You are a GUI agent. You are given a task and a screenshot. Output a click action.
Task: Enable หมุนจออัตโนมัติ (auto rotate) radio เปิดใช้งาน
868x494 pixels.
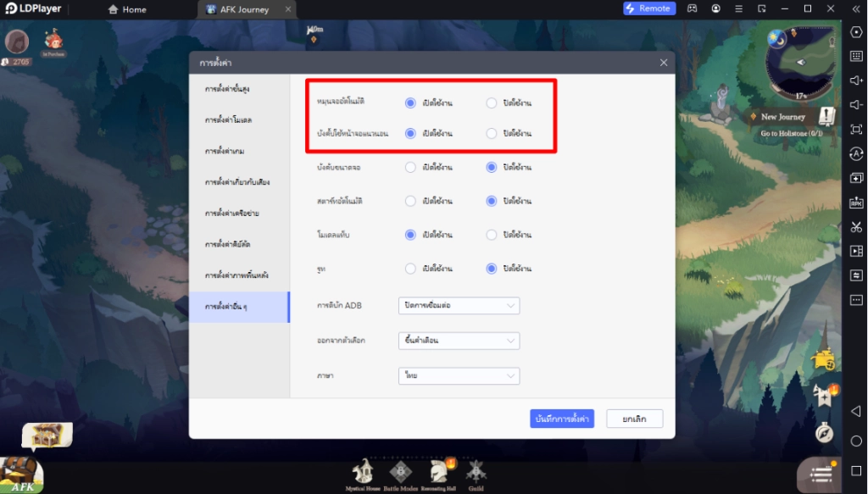410,103
